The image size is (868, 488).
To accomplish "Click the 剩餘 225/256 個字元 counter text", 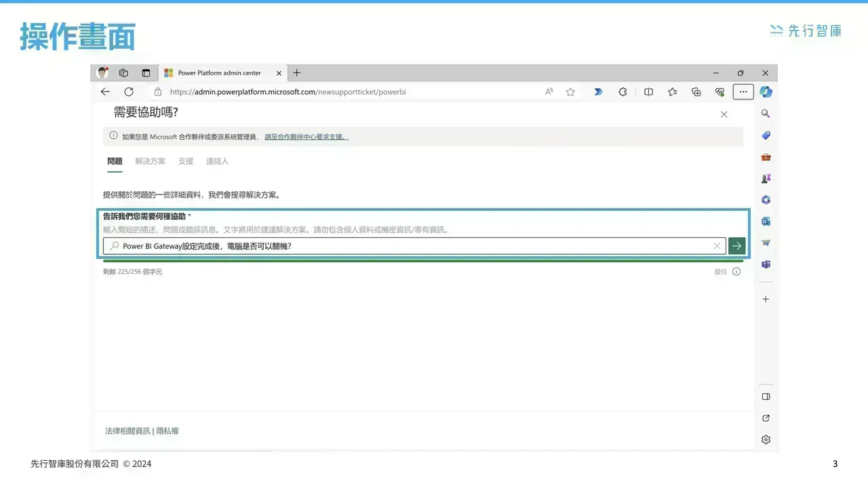I will click(x=133, y=272).
